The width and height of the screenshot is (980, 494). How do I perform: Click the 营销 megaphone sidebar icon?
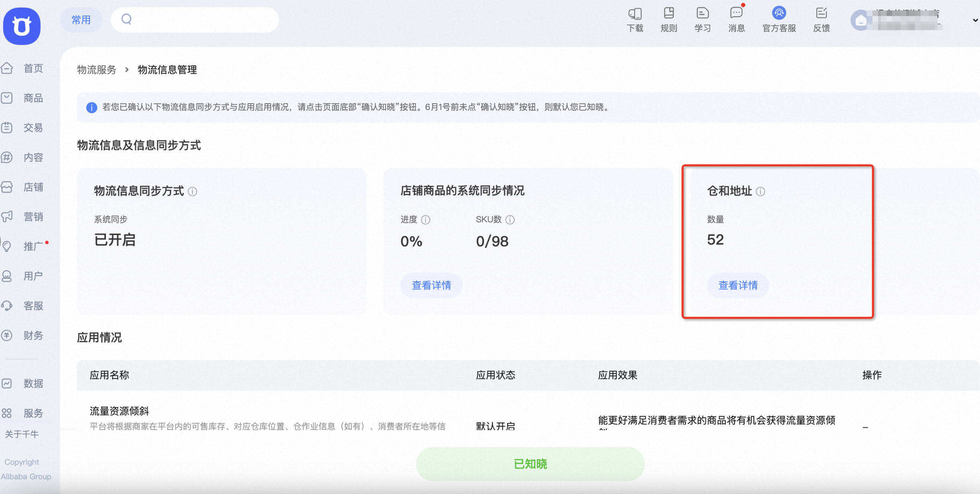(7, 217)
